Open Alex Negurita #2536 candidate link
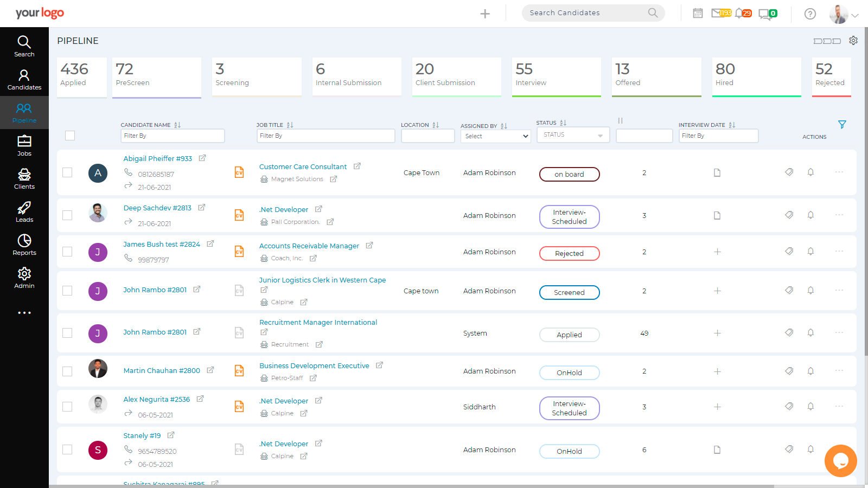This screenshot has width=868, height=488. 157,399
